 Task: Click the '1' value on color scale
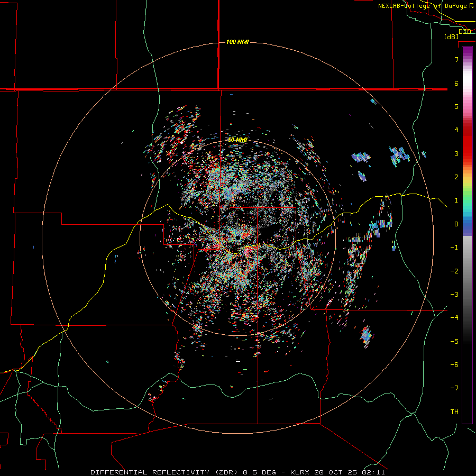[456, 200]
